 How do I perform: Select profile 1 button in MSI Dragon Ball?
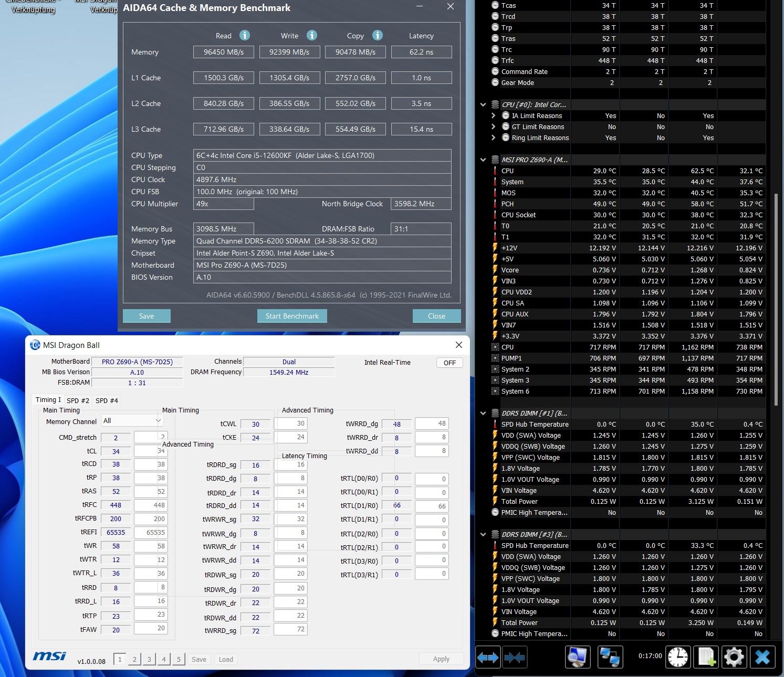pos(120,659)
